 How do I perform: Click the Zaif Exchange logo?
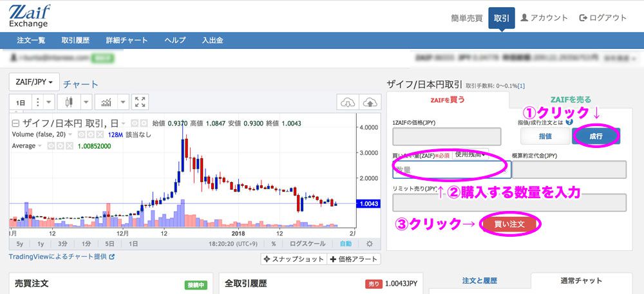tap(29, 16)
